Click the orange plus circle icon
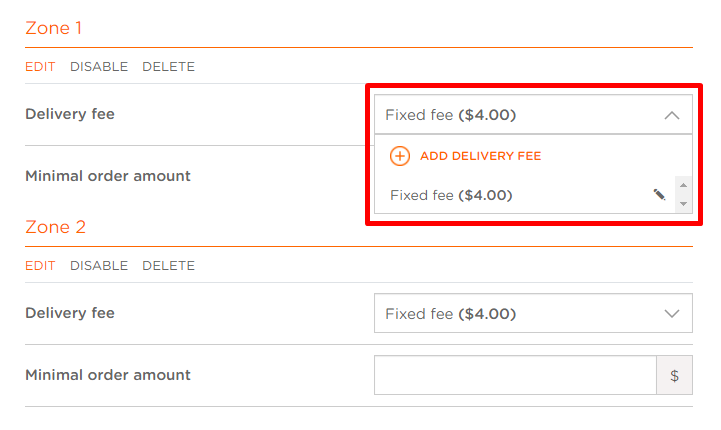Image resolution: width=721 pixels, height=430 pixels. [400, 156]
